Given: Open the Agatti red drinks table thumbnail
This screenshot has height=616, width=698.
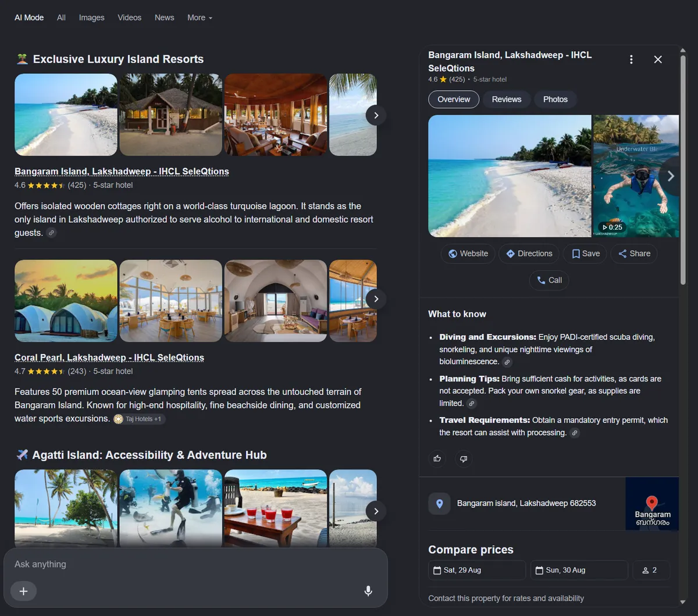Looking at the screenshot, I should click(276, 508).
